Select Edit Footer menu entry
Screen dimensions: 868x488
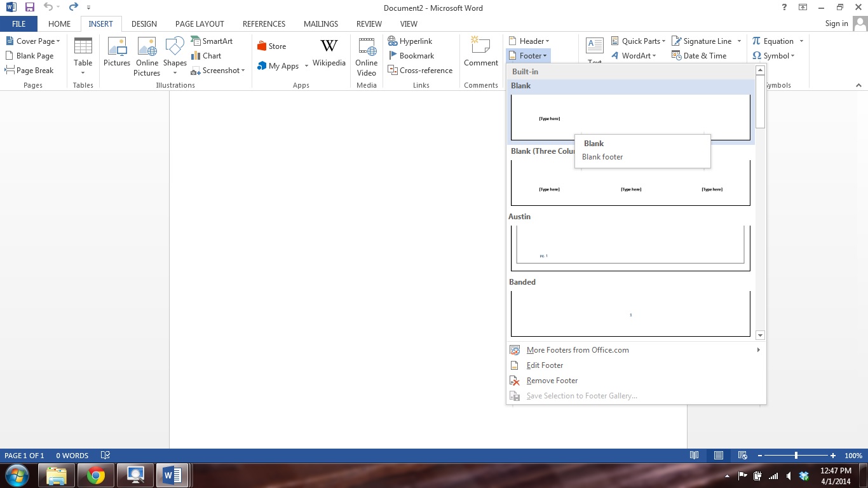(x=636, y=365)
